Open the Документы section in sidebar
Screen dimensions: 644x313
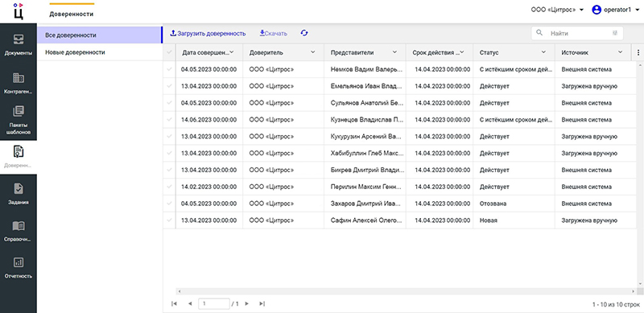point(18,44)
